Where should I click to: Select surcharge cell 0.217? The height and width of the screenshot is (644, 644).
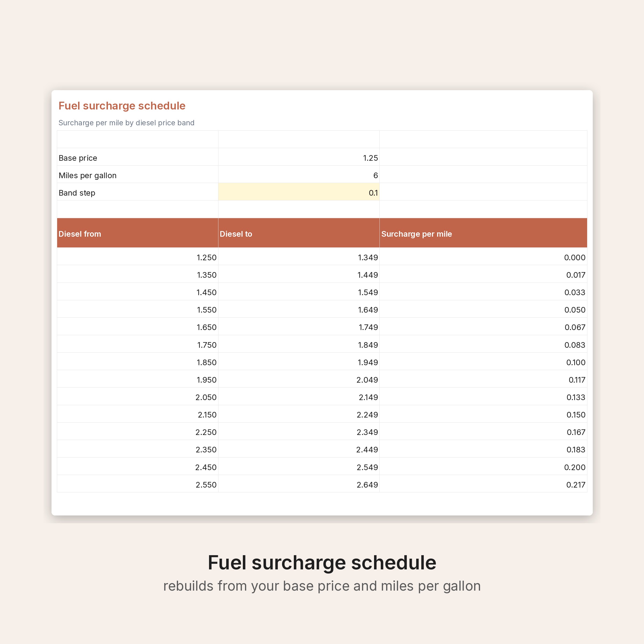pyautogui.click(x=483, y=484)
